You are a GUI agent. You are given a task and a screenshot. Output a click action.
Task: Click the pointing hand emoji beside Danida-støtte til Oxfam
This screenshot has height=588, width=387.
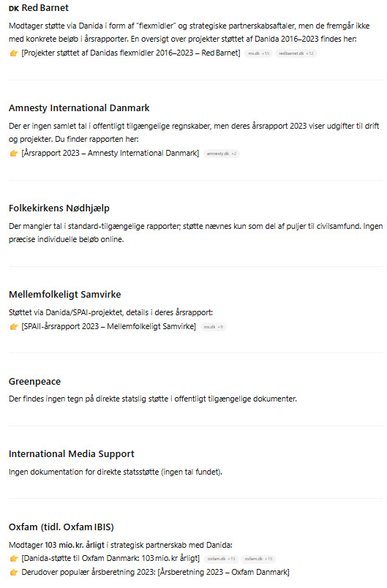(x=14, y=558)
